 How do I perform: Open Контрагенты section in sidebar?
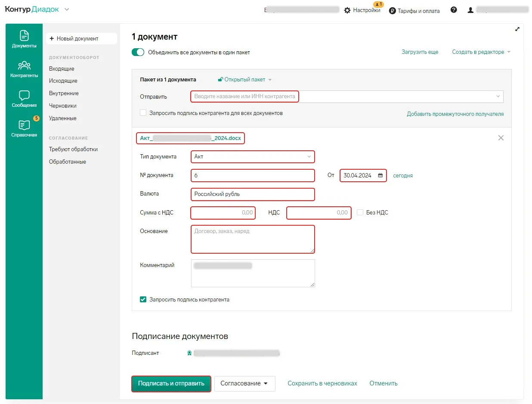24,69
